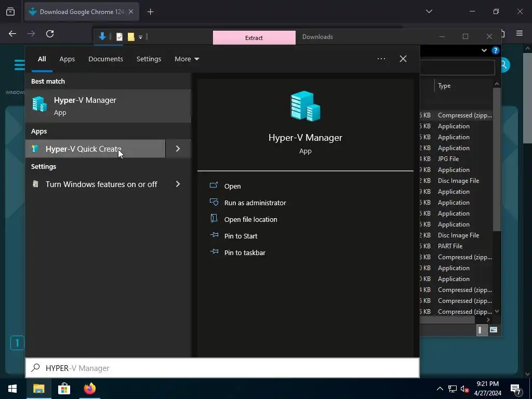Choose Pin to taskbar
This screenshot has width=532, height=399.
(x=245, y=253)
